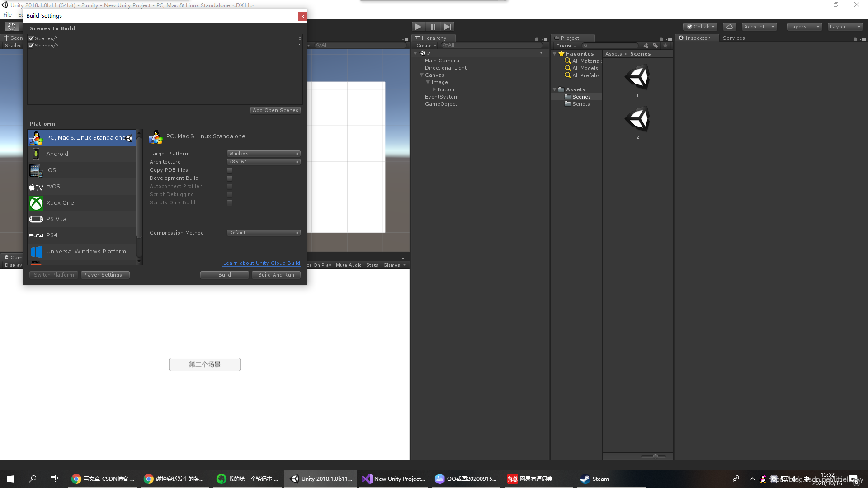Click All Models search favorite
Image resolution: width=868 pixels, height=488 pixels.
(x=581, y=68)
